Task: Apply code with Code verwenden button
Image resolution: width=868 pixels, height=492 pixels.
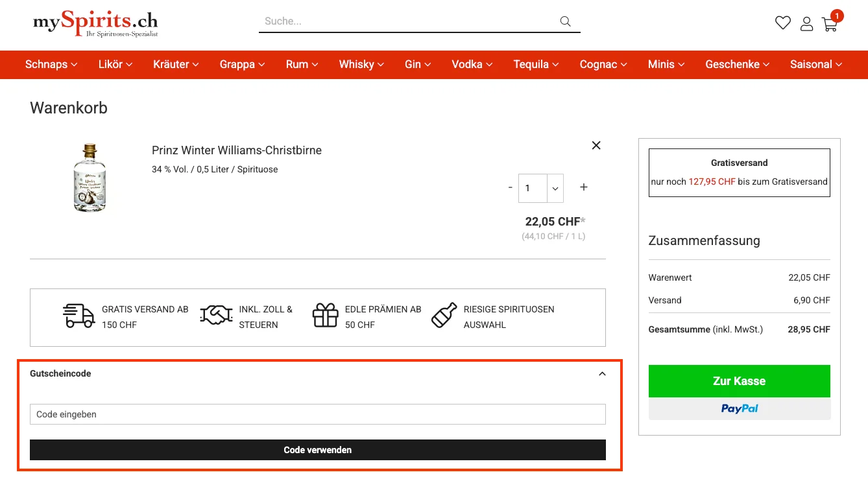Action: click(317, 449)
